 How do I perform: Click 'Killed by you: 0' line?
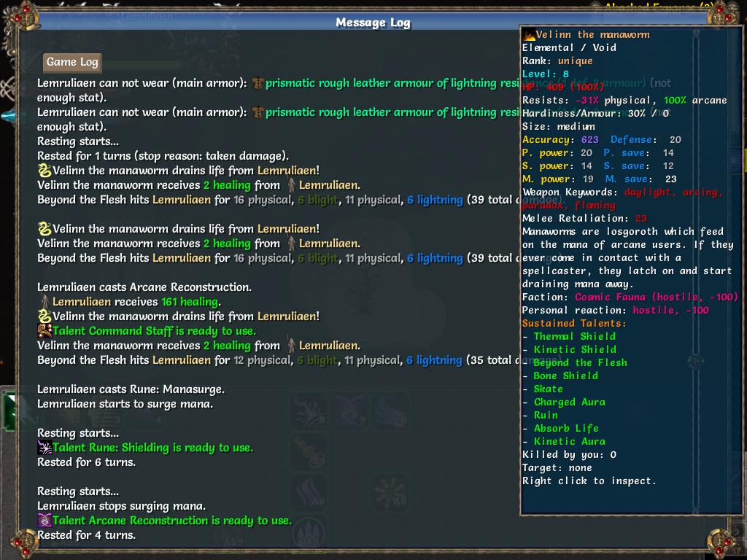569,455
